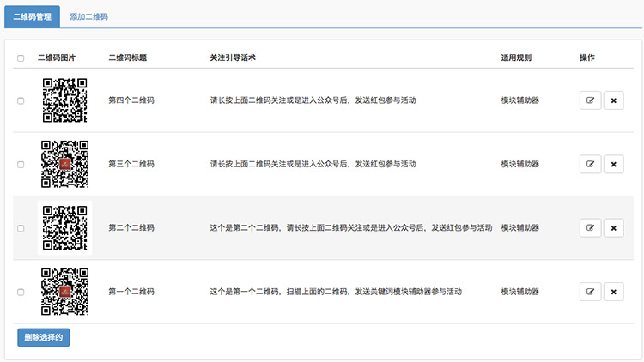644x362 pixels.
Task: Click 模块辅助器 in the 第二个二维码 row
Action: tap(520, 228)
